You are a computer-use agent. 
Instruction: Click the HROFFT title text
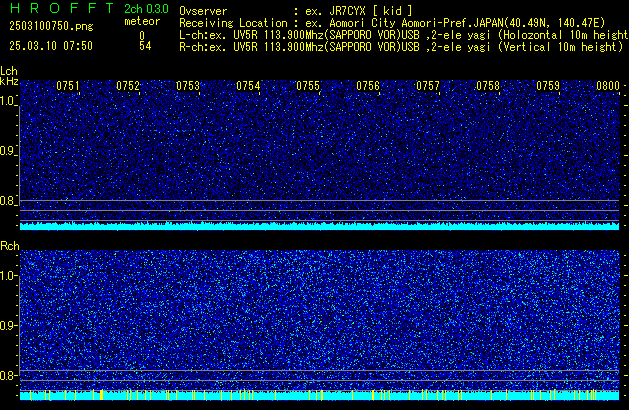click(x=62, y=8)
